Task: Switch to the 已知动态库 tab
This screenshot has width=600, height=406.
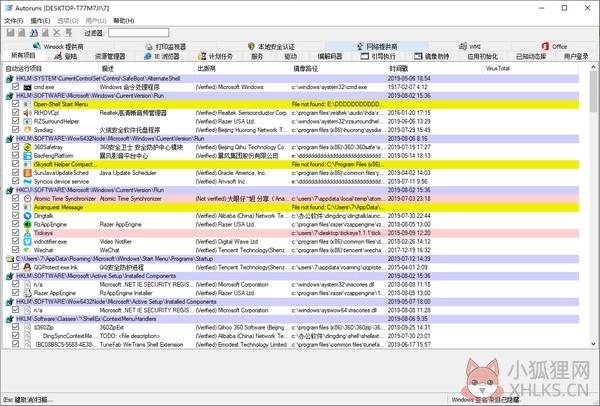Action: coord(531,56)
